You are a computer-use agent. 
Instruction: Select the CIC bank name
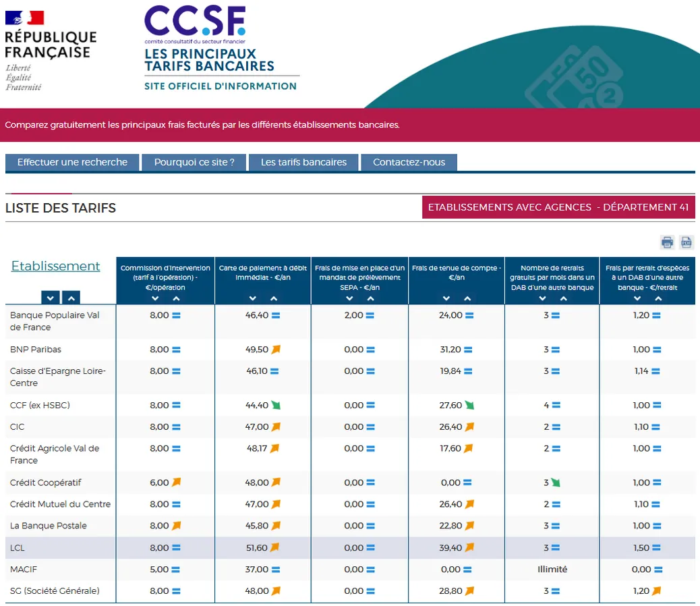17,427
